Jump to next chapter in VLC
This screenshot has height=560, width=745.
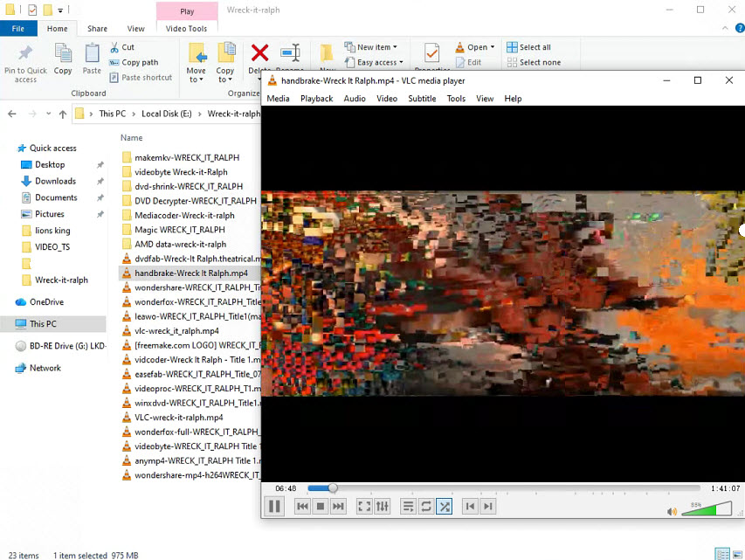(x=488, y=507)
